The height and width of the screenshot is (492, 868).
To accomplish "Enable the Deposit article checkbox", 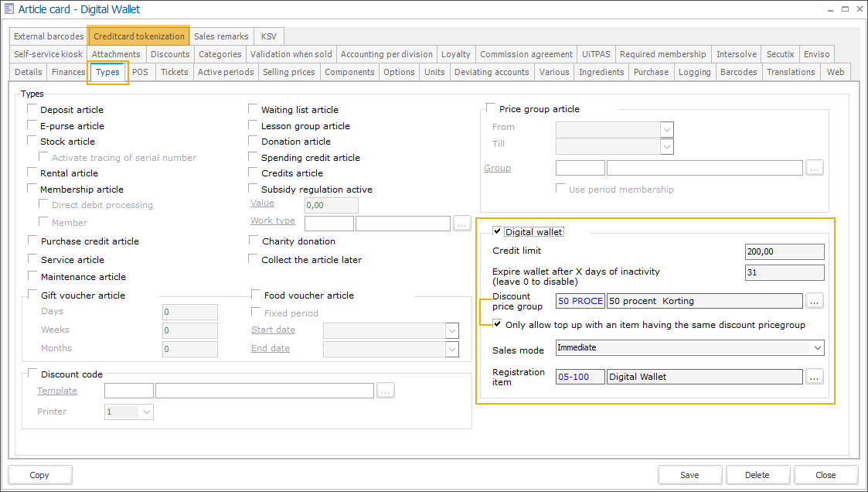I will pyautogui.click(x=32, y=110).
